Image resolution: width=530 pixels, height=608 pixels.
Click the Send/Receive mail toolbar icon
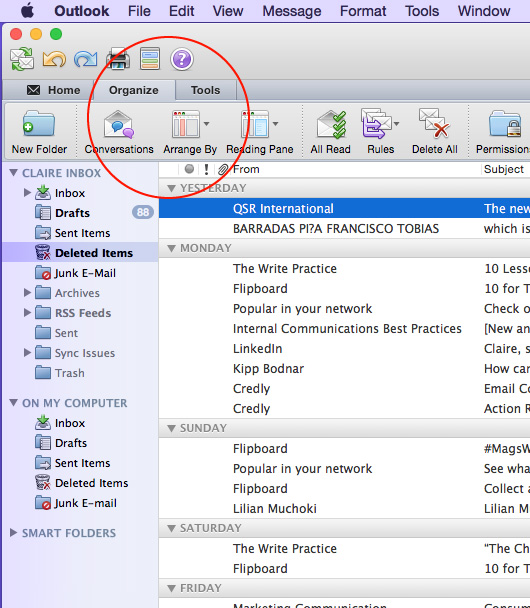pos(22,59)
